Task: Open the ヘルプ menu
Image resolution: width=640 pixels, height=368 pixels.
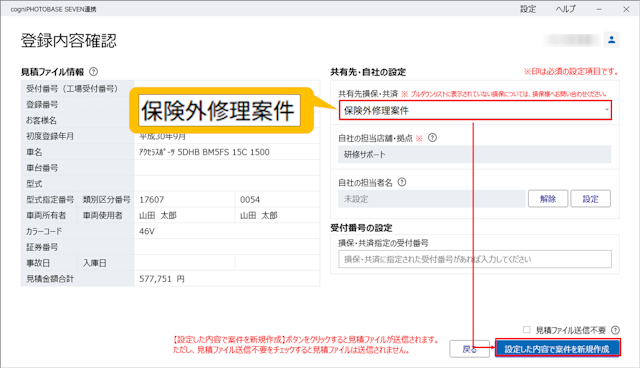Action: click(566, 9)
